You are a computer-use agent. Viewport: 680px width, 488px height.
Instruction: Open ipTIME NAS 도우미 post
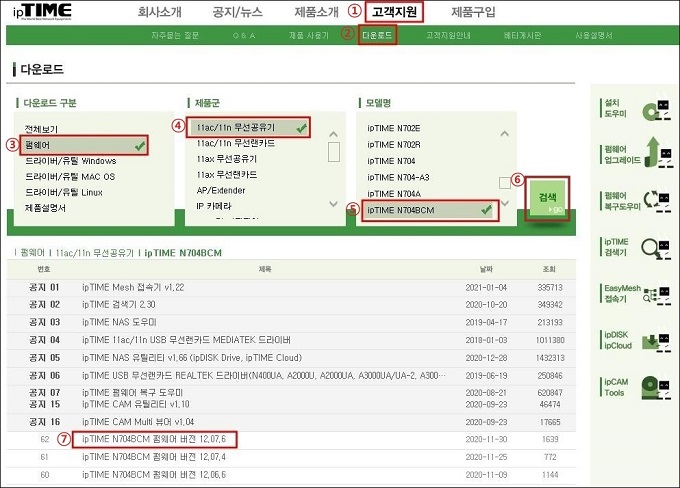pyautogui.click(x=119, y=323)
